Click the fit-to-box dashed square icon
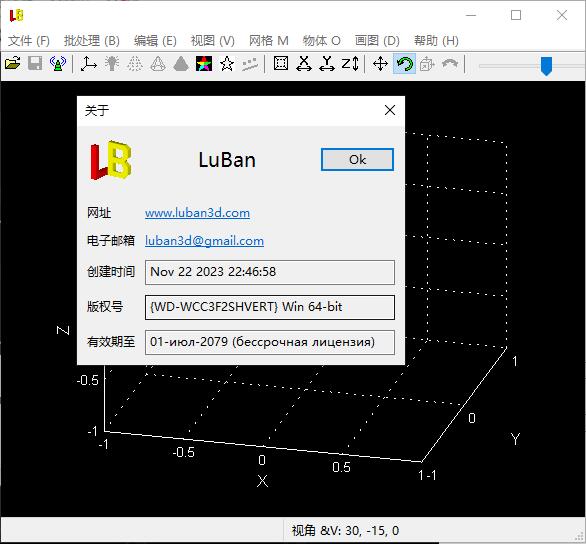 [x=281, y=63]
